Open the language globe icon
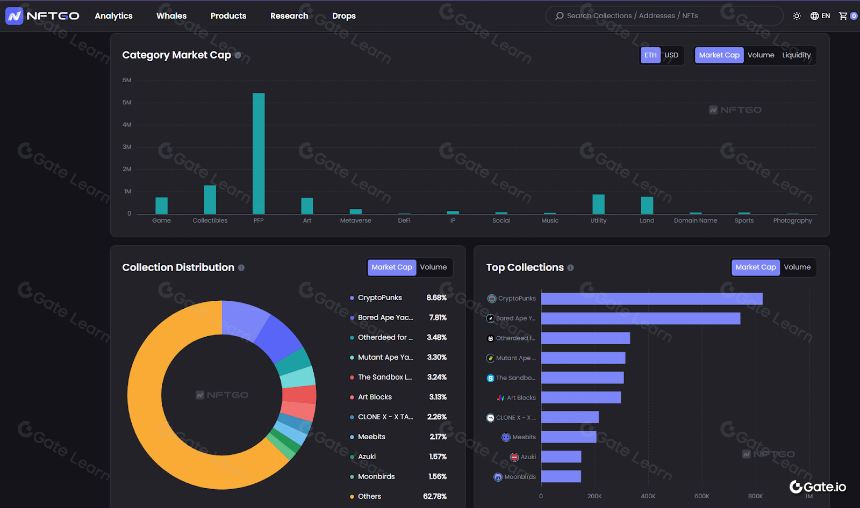 point(814,16)
